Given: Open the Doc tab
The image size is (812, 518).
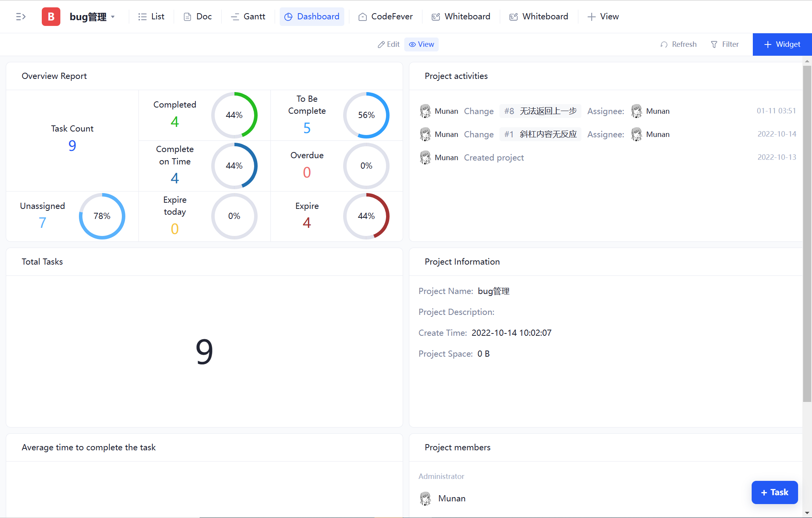Looking at the screenshot, I should tap(198, 17).
